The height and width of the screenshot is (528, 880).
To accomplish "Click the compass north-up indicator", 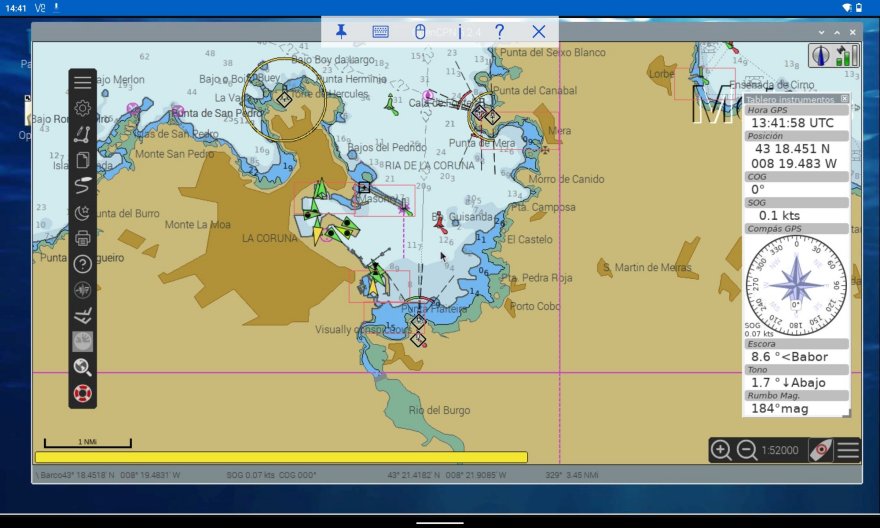I will [x=820, y=56].
